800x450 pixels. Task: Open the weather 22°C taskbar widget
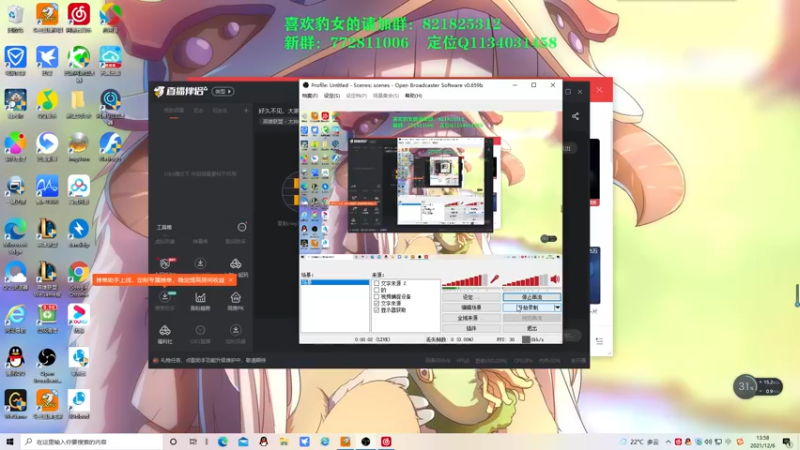(x=639, y=442)
